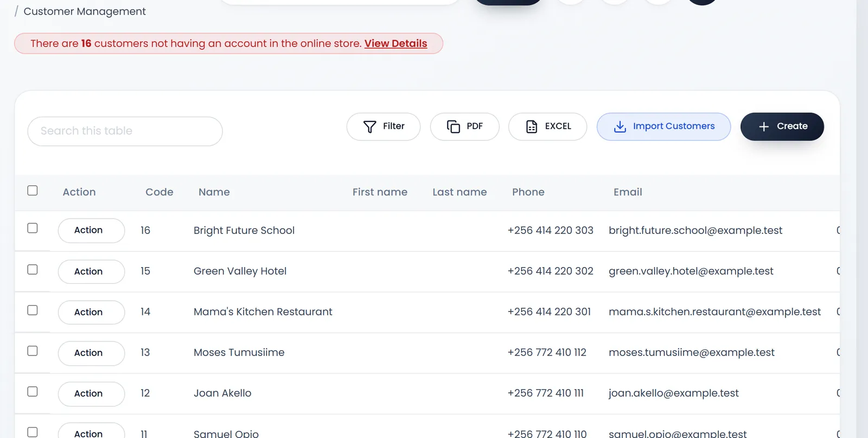Image resolution: width=868 pixels, height=438 pixels.
Task: Click email moses.tumusiime@example.test
Action: 692,353
